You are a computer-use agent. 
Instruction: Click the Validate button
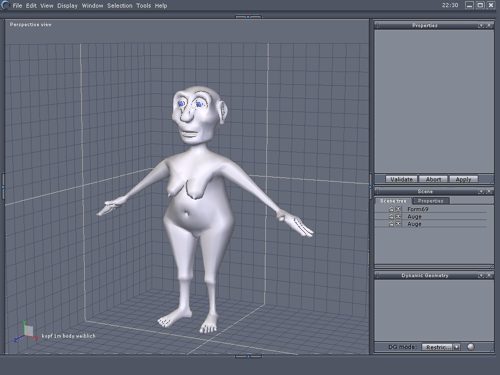(401, 179)
